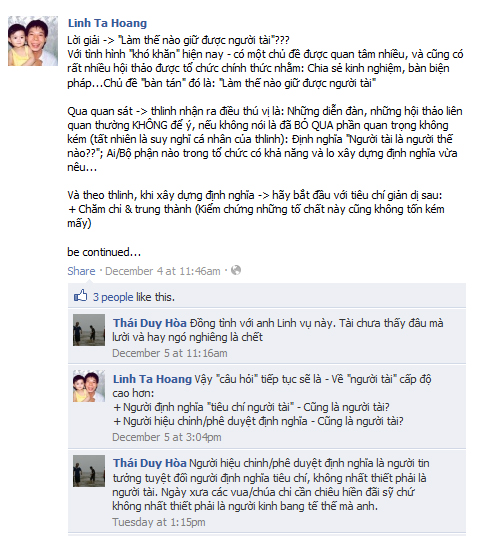Open the December 5 at 3:04pm timestamp

tap(167, 437)
